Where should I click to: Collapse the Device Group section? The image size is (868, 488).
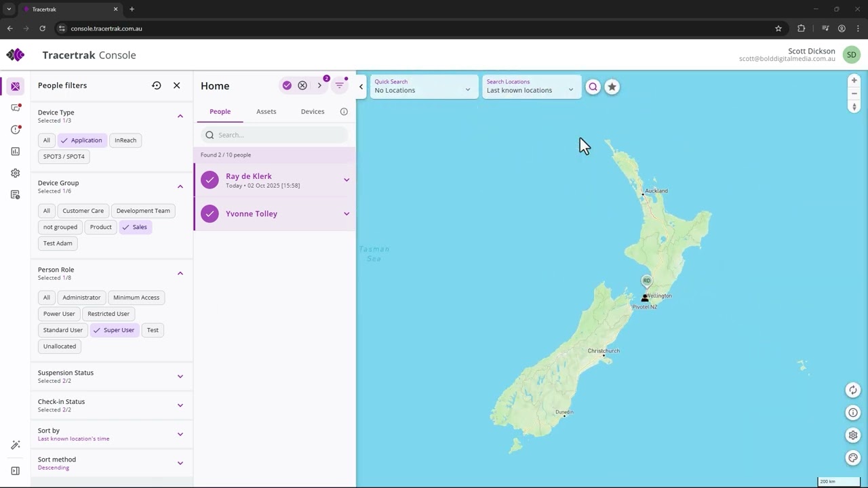pyautogui.click(x=180, y=186)
